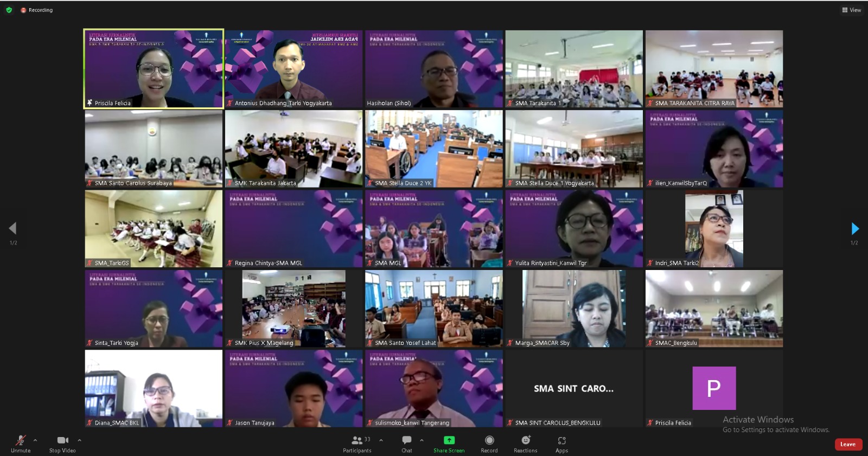Click the Recording indicator
This screenshot has height=456, width=868.
(x=37, y=10)
